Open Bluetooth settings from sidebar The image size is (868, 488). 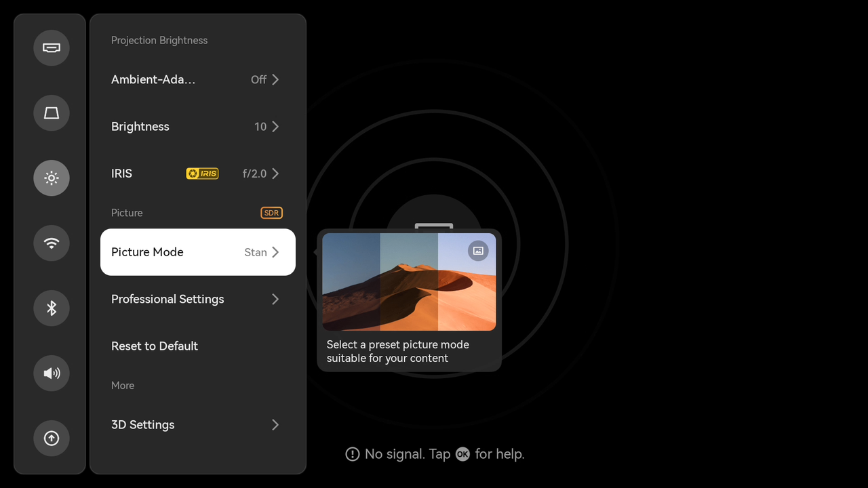point(52,308)
